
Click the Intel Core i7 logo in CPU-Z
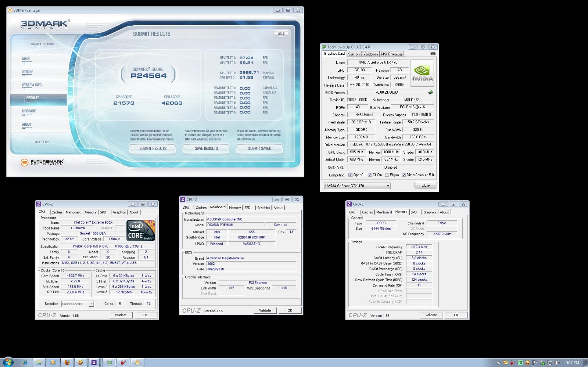click(141, 231)
